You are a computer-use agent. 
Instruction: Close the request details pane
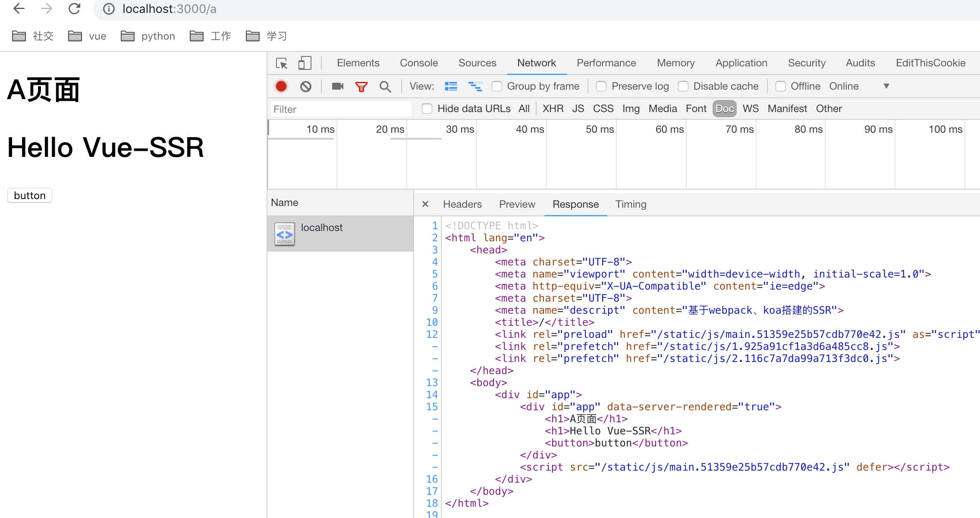point(425,204)
